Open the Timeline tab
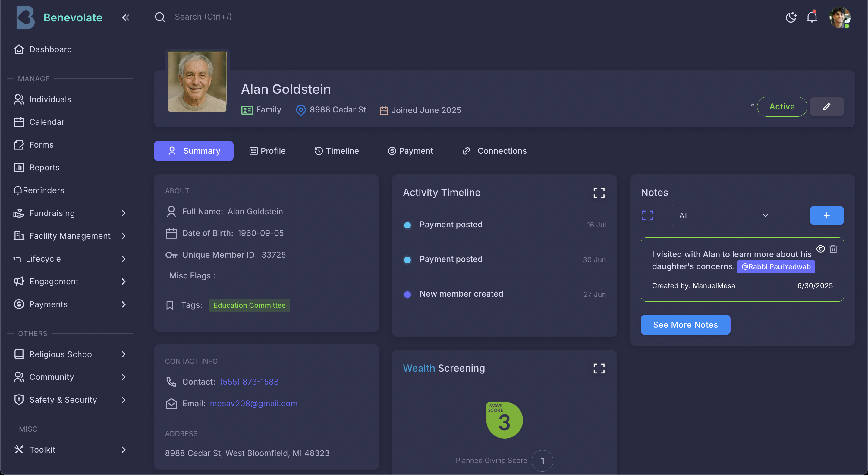Screen dimensions: 868x475 coord(337,151)
